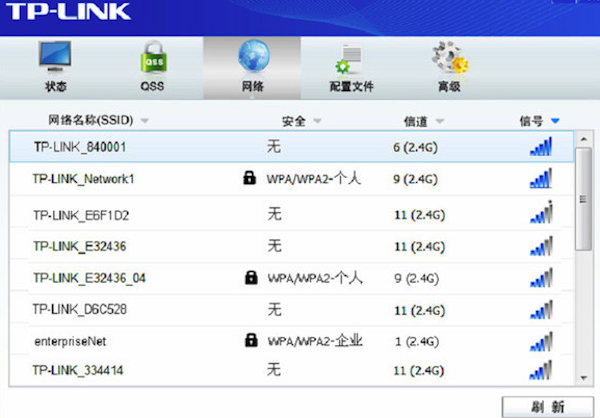Click WPA/WPA2-个人 of TP-LINK_E32436_04
The image size is (600, 418).
coord(315,278)
